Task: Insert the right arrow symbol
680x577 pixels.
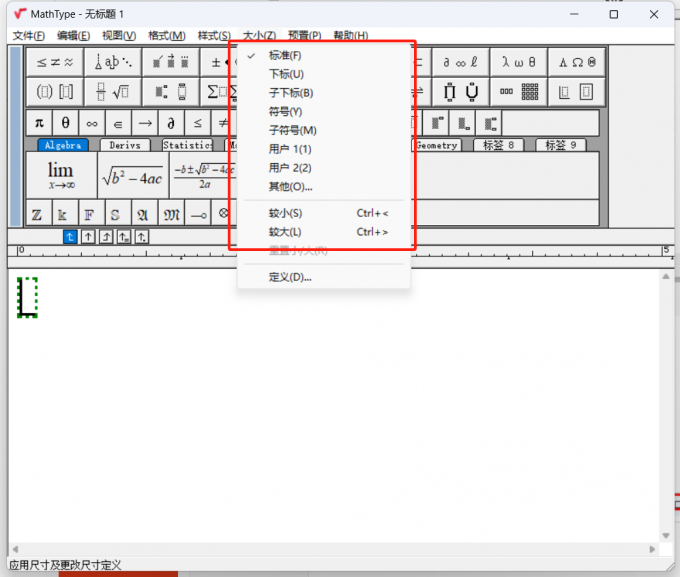Action: 145,123
